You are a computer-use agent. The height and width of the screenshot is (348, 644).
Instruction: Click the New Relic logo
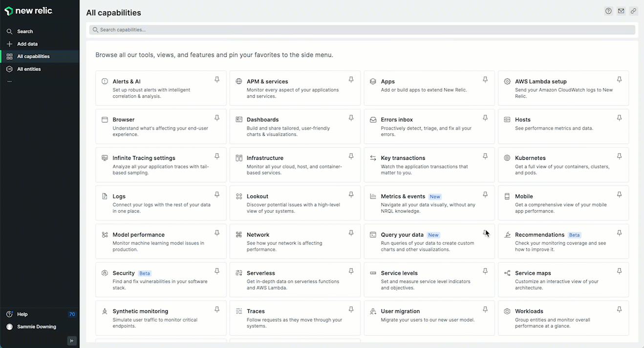pos(28,10)
